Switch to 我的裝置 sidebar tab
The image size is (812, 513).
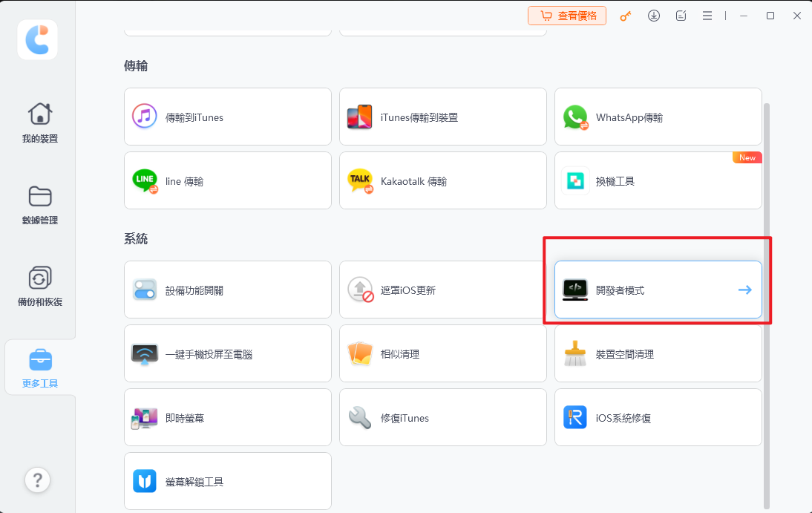[x=39, y=122]
